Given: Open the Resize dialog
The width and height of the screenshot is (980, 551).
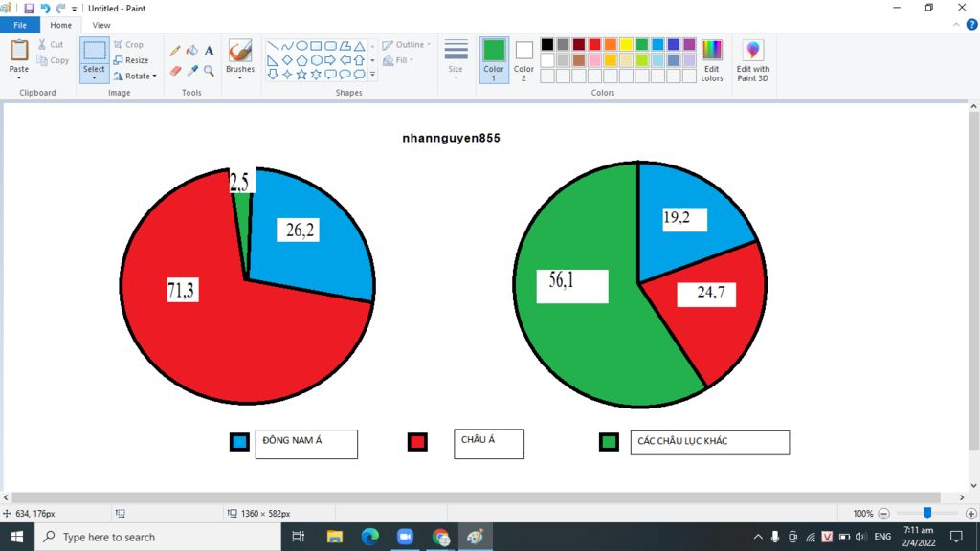Looking at the screenshot, I should click(130, 60).
